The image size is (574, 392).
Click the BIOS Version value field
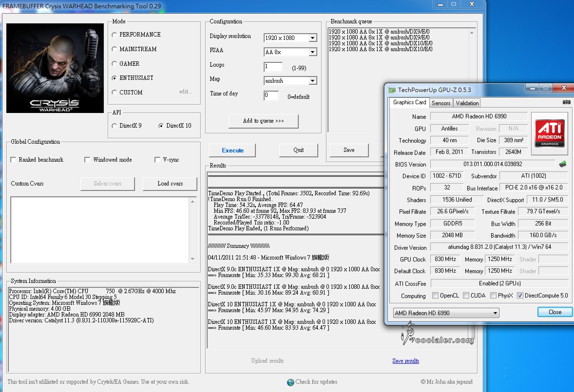[493, 164]
